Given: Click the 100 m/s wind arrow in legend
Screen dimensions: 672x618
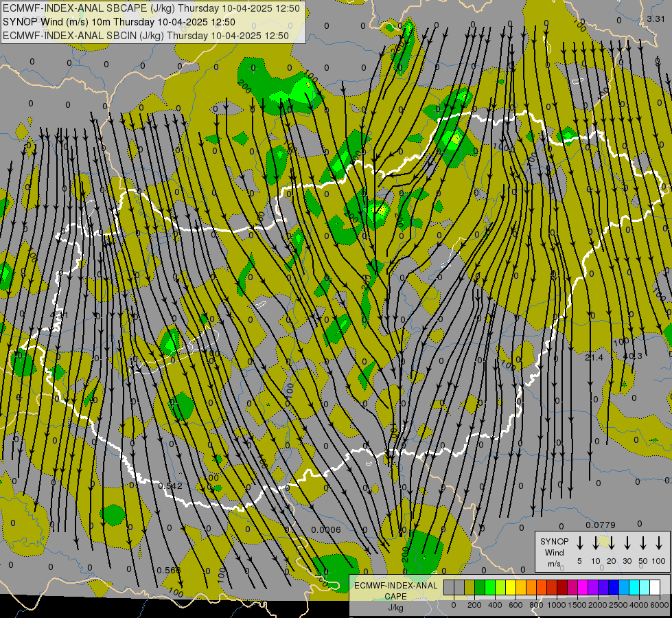Looking at the screenshot, I should (659, 543).
